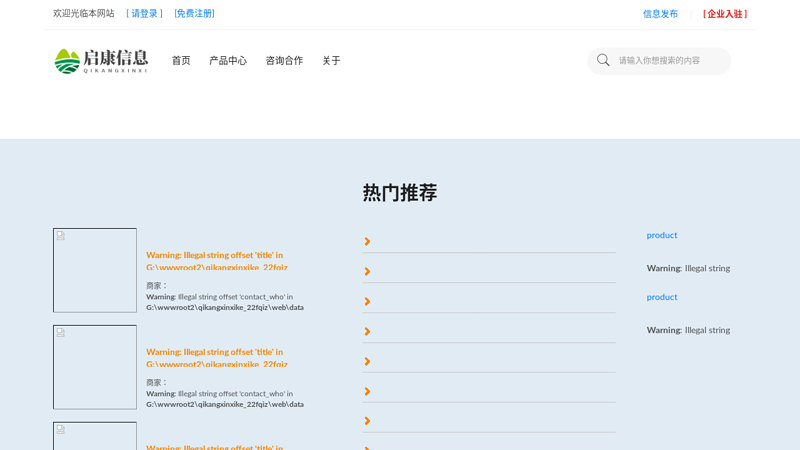Click the first 'contact_who' warning text
Image resolution: width=800 pixels, height=450 pixels.
(225, 302)
